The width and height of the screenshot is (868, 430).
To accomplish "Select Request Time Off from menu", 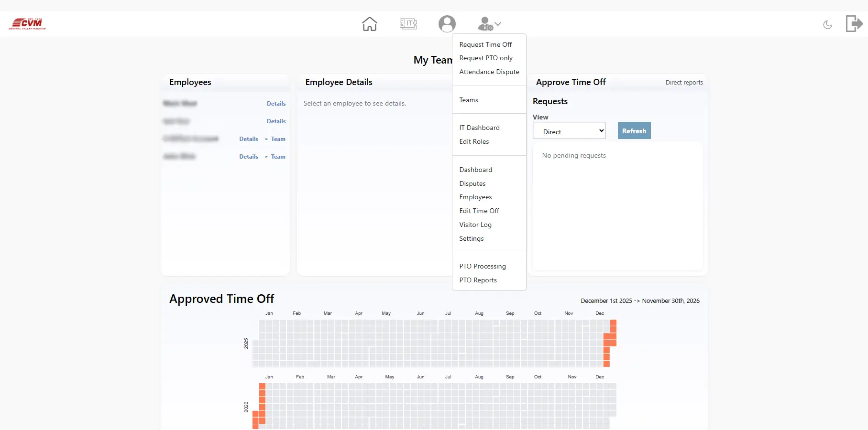I will (485, 44).
